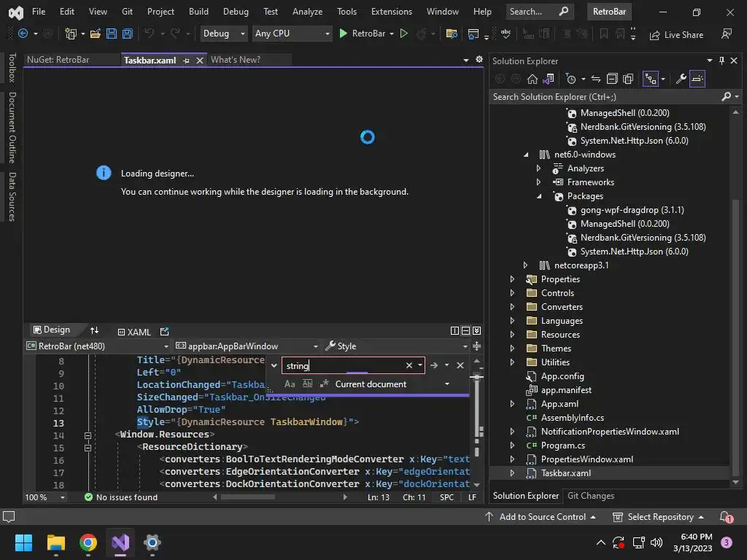747x560 pixels.
Task: Switch to NuGet: RetroBar tab
Action: pos(58,60)
